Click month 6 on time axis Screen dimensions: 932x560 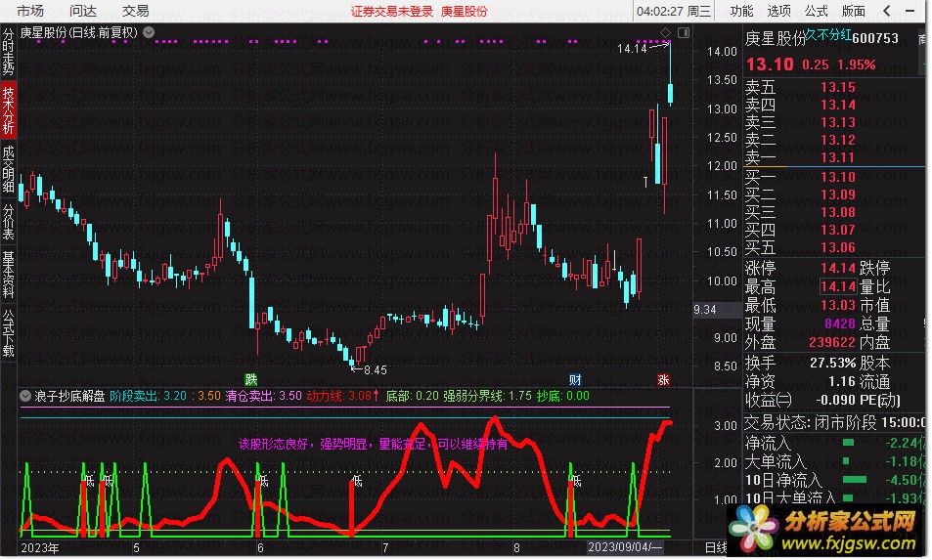pos(260,547)
